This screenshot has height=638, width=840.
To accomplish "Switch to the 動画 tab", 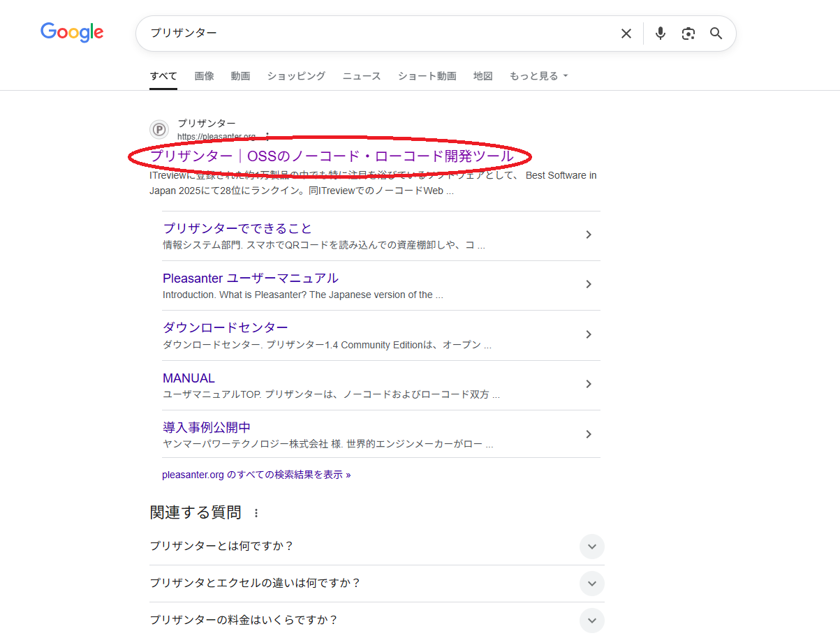I will point(241,76).
